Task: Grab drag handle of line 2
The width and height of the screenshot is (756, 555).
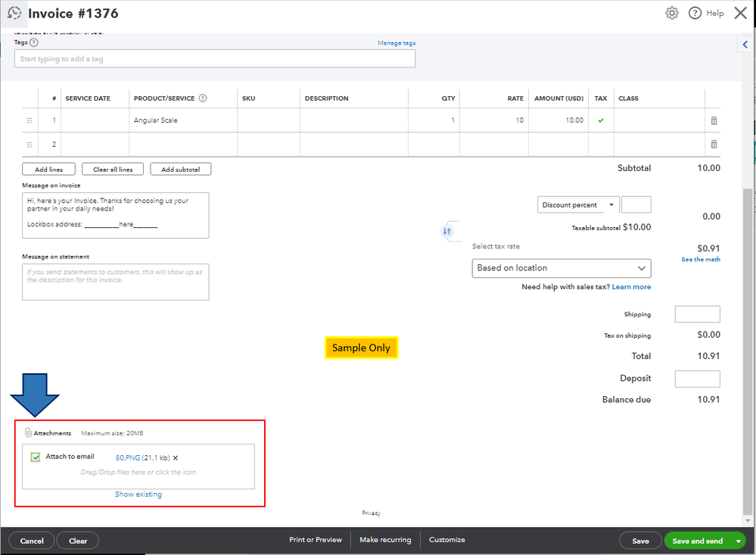Action: click(x=30, y=145)
